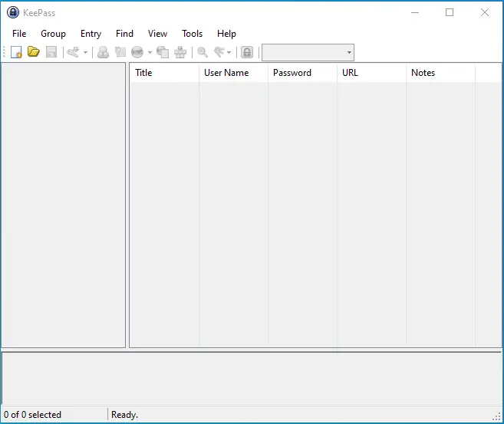Open the File menu
Image resolution: width=504 pixels, height=424 pixels.
[x=19, y=34]
